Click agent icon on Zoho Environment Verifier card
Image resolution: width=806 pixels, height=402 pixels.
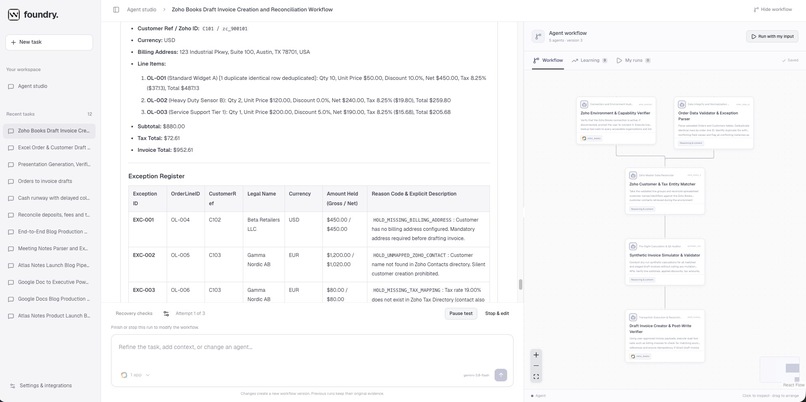tap(584, 104)
